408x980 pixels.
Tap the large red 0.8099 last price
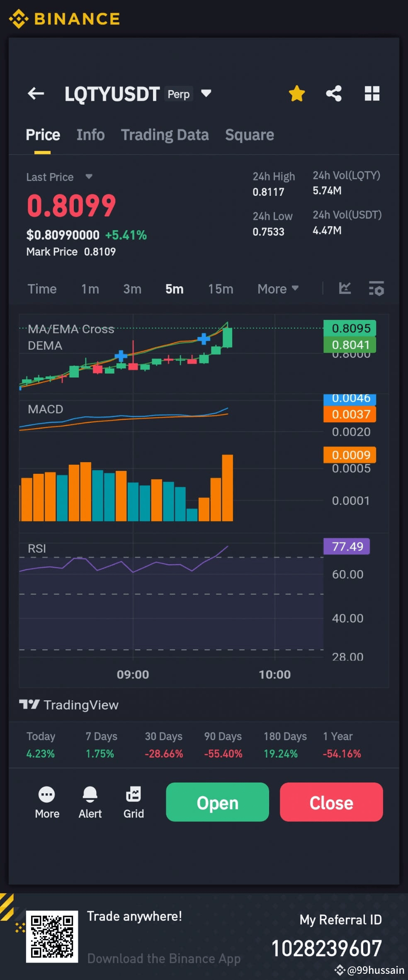pyautogui.click(x=71, y=206)
